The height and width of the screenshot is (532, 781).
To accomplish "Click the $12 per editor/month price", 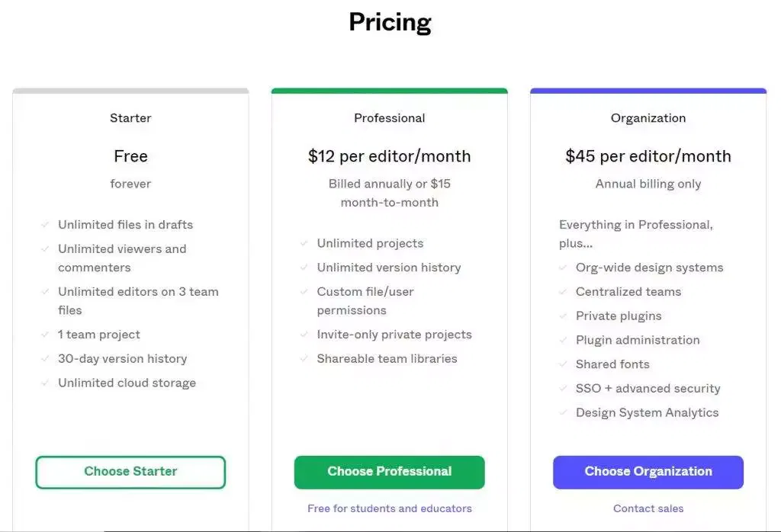I will pyautogui.click(x=389, y=156).
